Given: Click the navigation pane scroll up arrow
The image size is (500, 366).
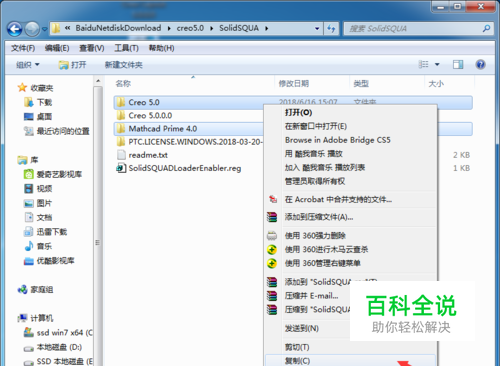Looking at the screenshot, I should click(x=98, y=81).
